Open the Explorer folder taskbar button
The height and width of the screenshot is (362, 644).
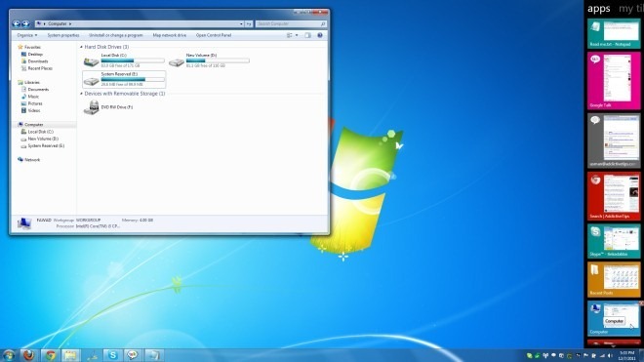[71, 355]
